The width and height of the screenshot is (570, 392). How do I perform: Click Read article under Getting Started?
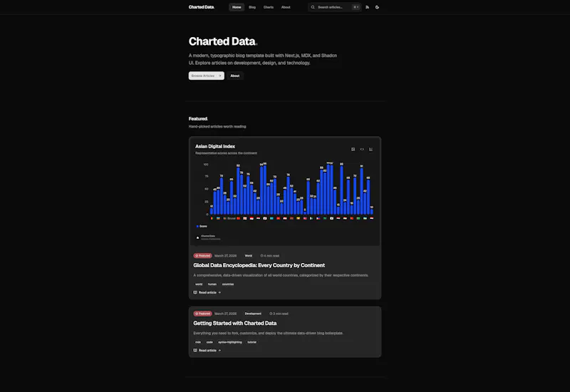[x=207, y=350]
